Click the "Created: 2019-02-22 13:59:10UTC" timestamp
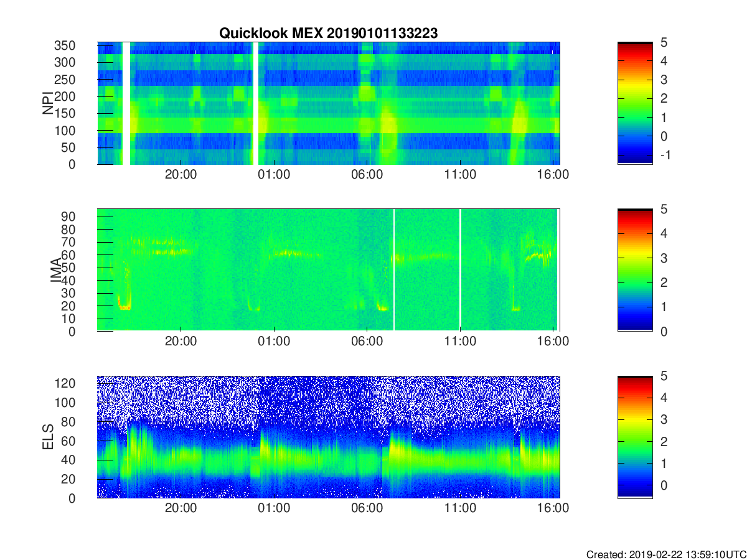Screen dimensions: 747x560 click(x=665, y=554)
